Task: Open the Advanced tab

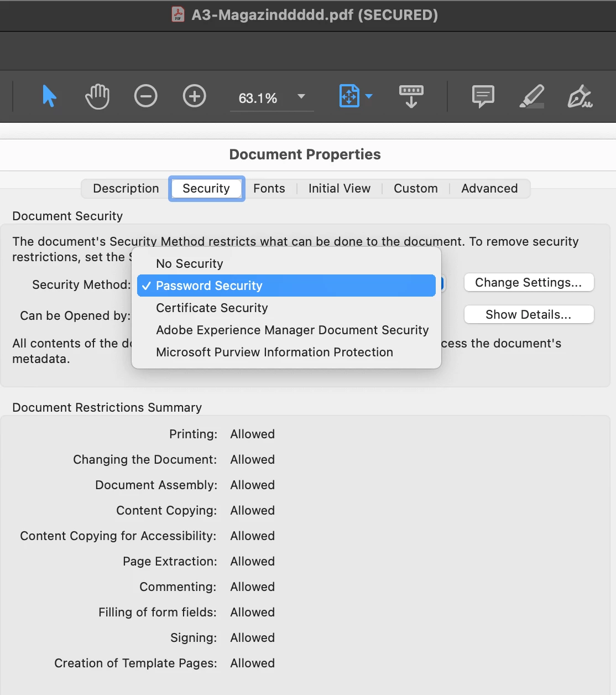Action: tap(489, 188)
